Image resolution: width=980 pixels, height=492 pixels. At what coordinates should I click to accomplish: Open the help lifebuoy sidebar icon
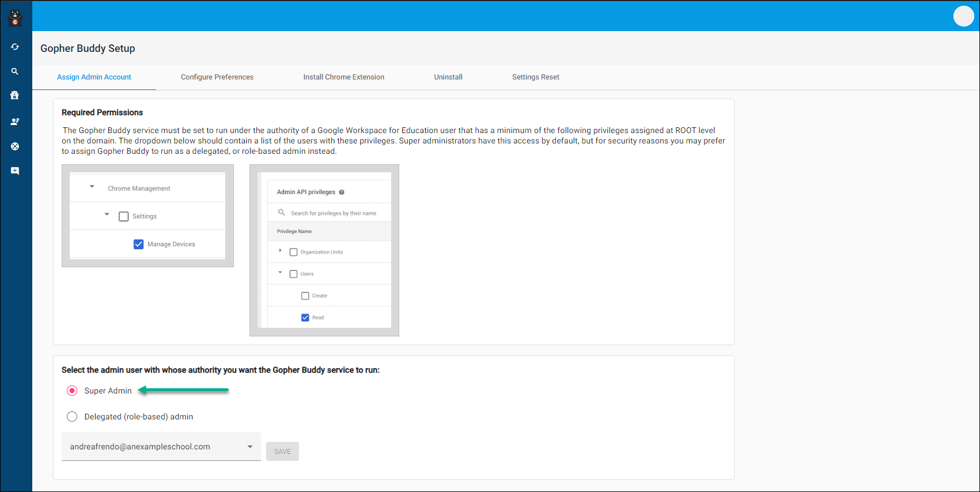[15, 146]
